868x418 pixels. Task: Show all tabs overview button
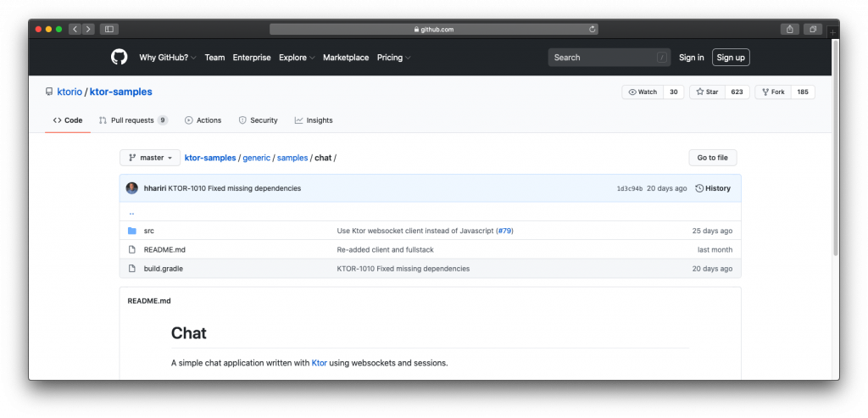pyautogui.click(x=813, y=30)
